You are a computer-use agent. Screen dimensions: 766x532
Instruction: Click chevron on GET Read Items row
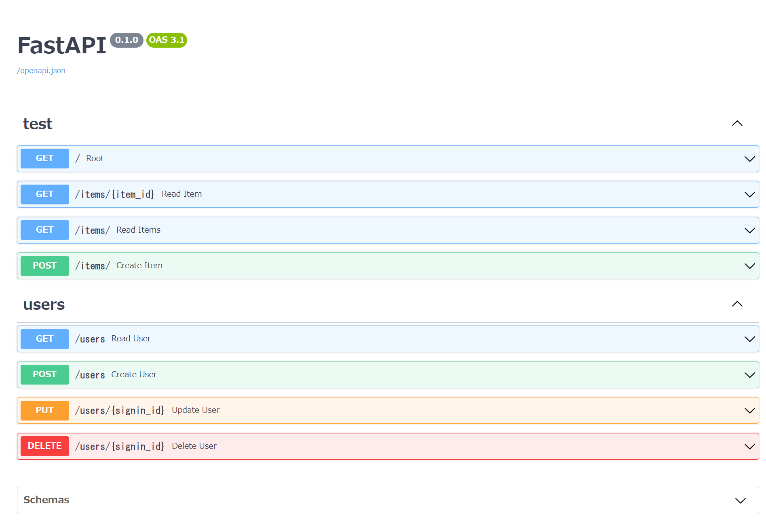click(x=749, y=231)
